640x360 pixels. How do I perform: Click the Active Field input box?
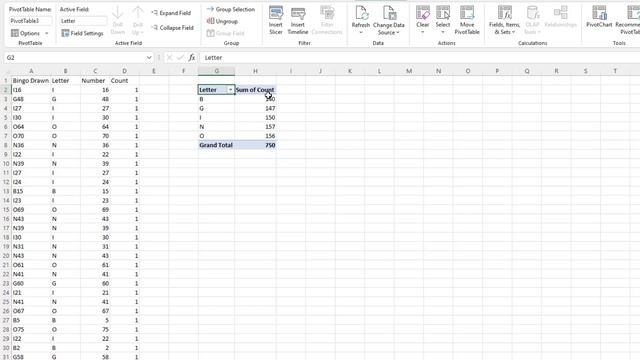pos(83,21)
